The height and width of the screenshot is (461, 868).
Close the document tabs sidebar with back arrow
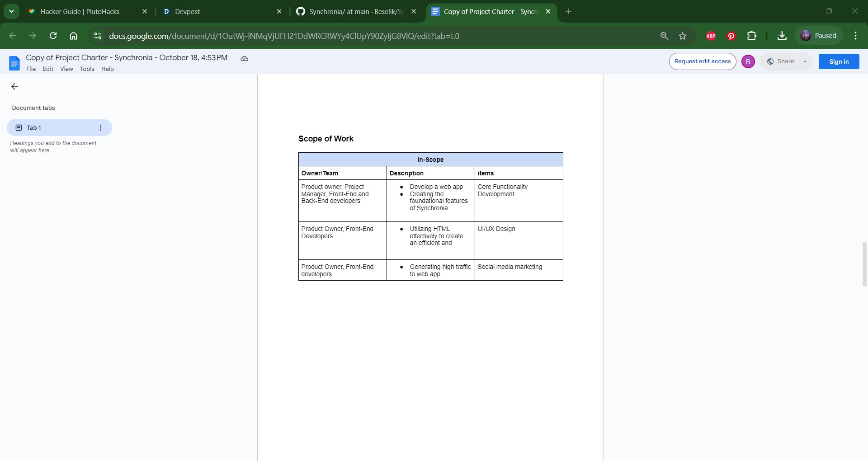[x=14, y=86]
